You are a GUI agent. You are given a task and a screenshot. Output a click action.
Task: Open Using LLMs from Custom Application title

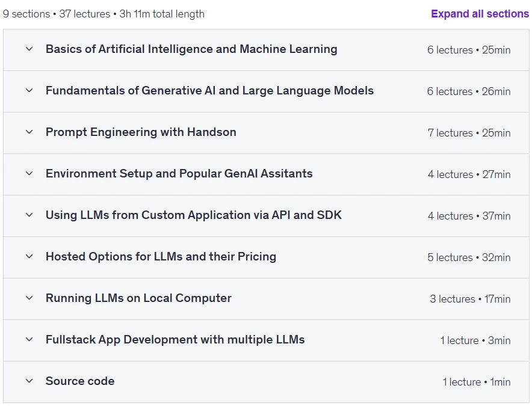pyautogui.click(x=194, y=215)
